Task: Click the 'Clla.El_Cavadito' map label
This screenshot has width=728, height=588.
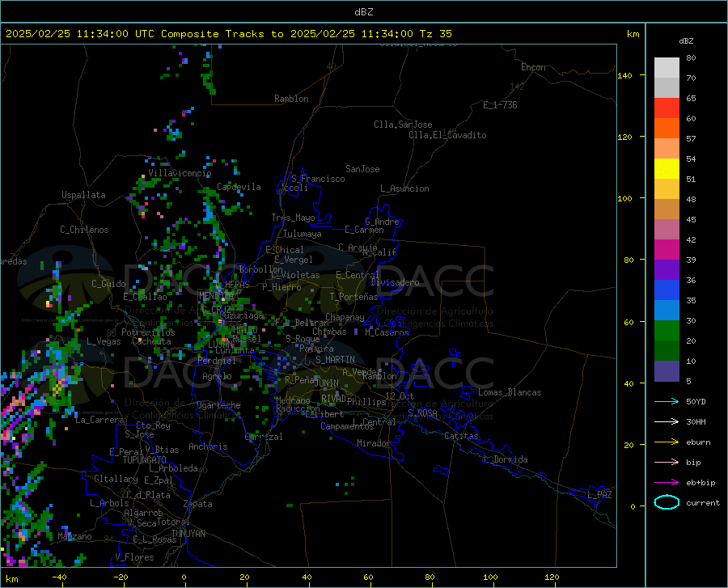Action: coord(447,135)
